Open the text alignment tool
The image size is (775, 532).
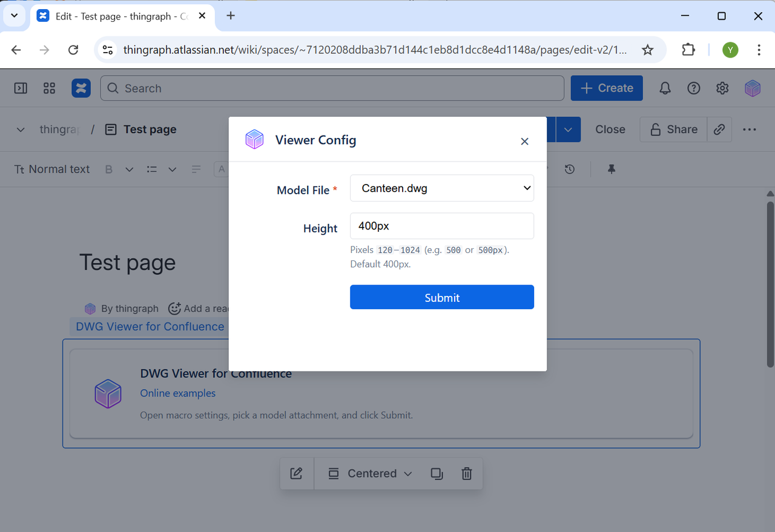196,169
